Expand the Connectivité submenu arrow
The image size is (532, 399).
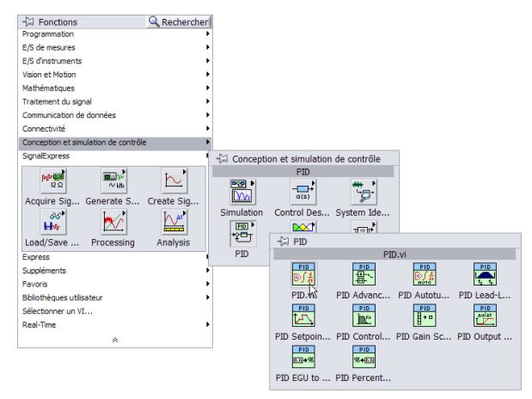[208, 128]
